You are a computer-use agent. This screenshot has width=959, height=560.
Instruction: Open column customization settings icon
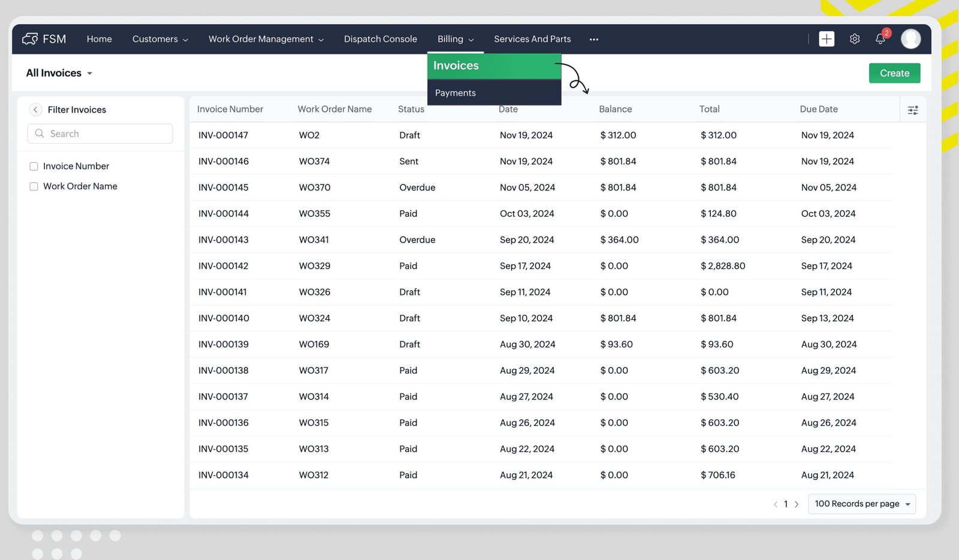coord(913,110)
